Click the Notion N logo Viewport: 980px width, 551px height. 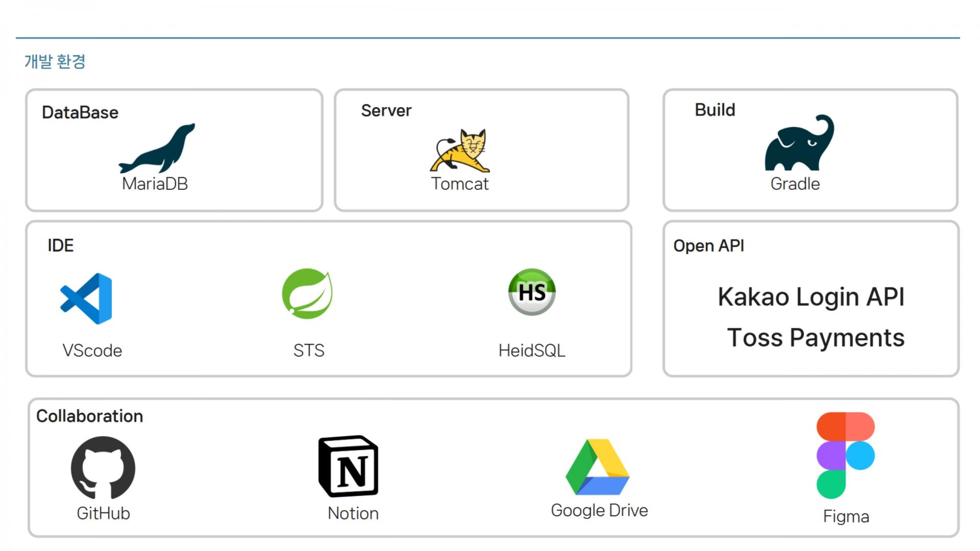pyautogui.click(x=349, y=466)
